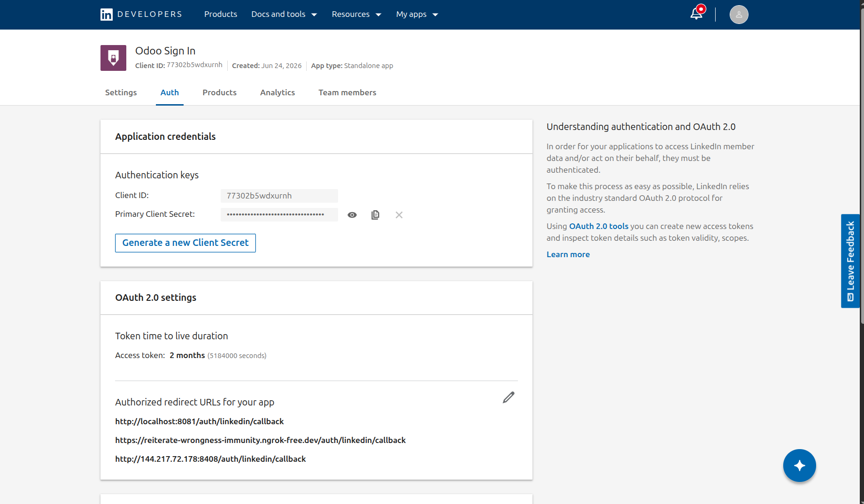Click the header Client ID 77302b5wdxurnh text
The height and width of the screenshot is (504, 864).
click(x=179, y=65)
